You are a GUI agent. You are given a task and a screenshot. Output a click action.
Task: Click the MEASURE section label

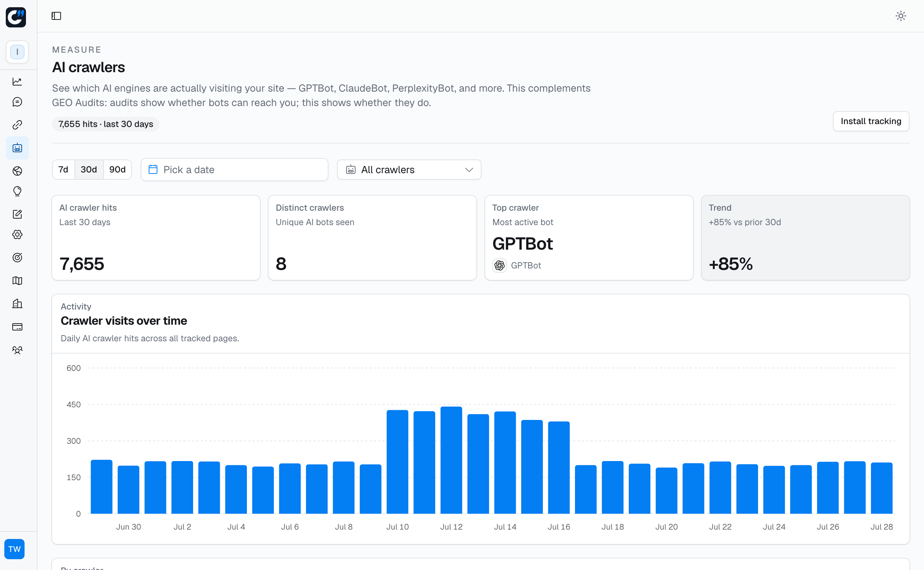pos(77,50)
